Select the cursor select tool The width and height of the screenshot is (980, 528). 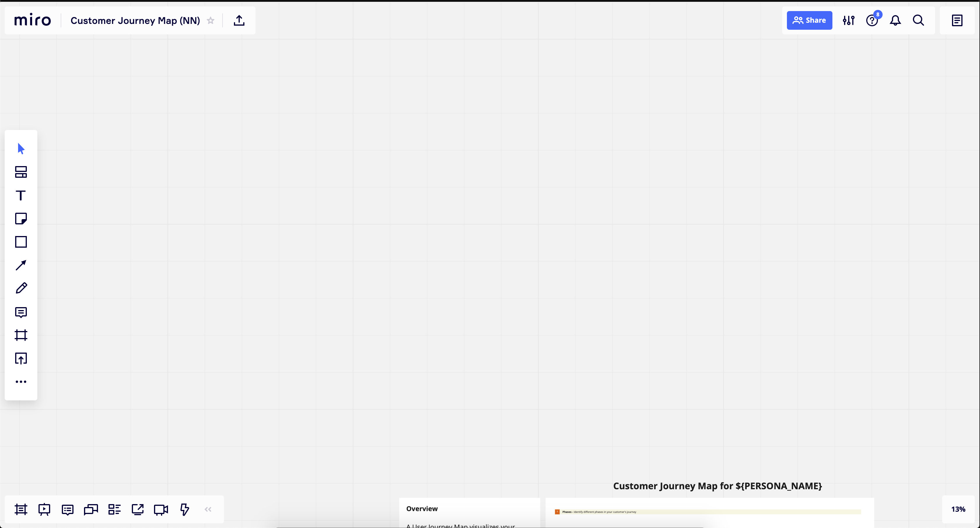(21, 149)
